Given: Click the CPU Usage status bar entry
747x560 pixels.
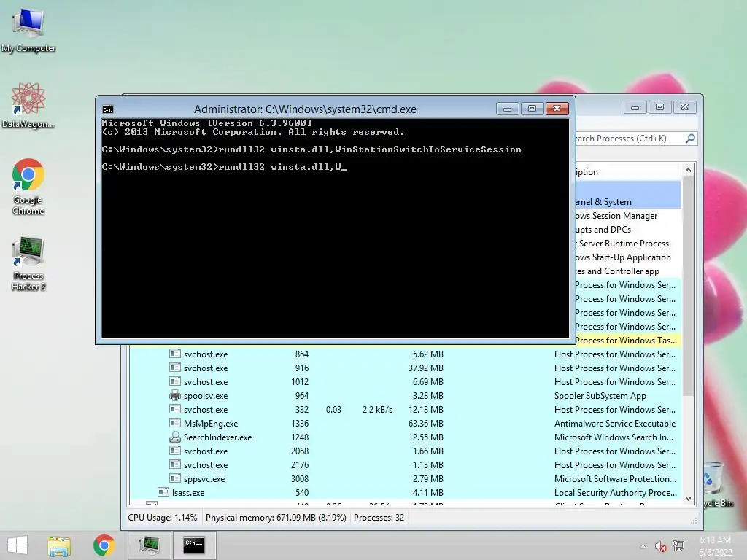Looking at the screenshot, I should (163, 518).
